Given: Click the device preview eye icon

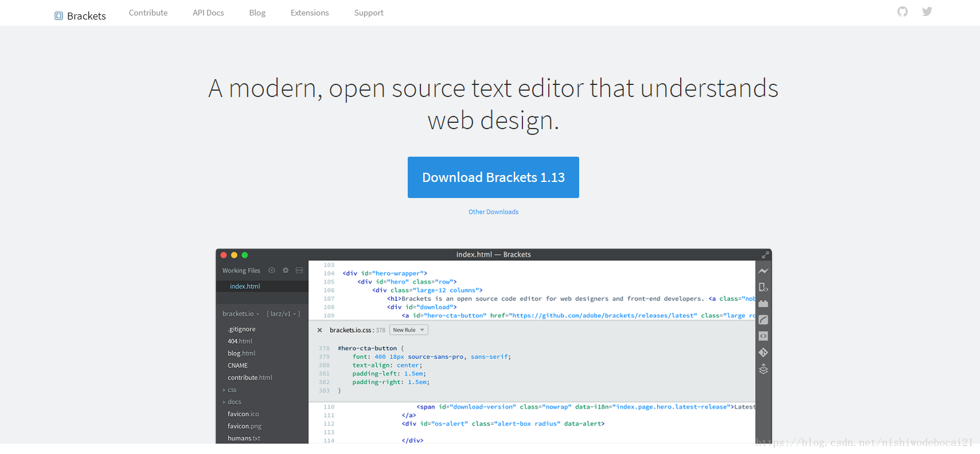Looking at the screenshot, I should pyautogui.click(x=763, y=287).
